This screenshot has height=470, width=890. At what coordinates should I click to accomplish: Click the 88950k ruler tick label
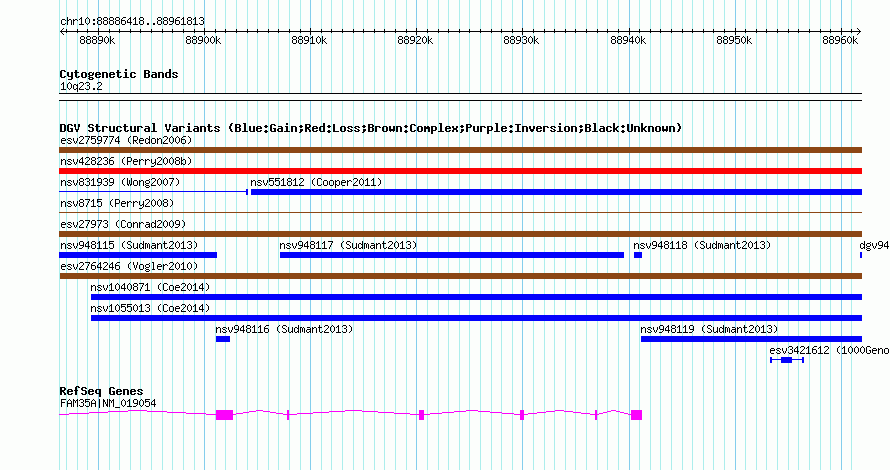click(734, 40)
